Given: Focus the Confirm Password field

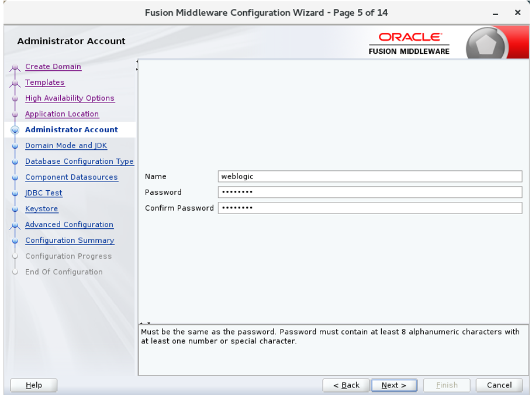Looking at the screenshot, I should tap(370, 208).
